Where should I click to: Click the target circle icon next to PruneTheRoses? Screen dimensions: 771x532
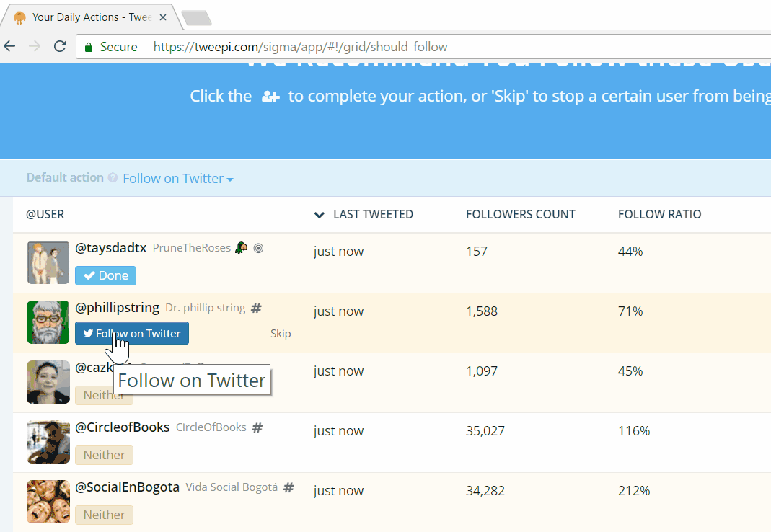click(258, 248)
